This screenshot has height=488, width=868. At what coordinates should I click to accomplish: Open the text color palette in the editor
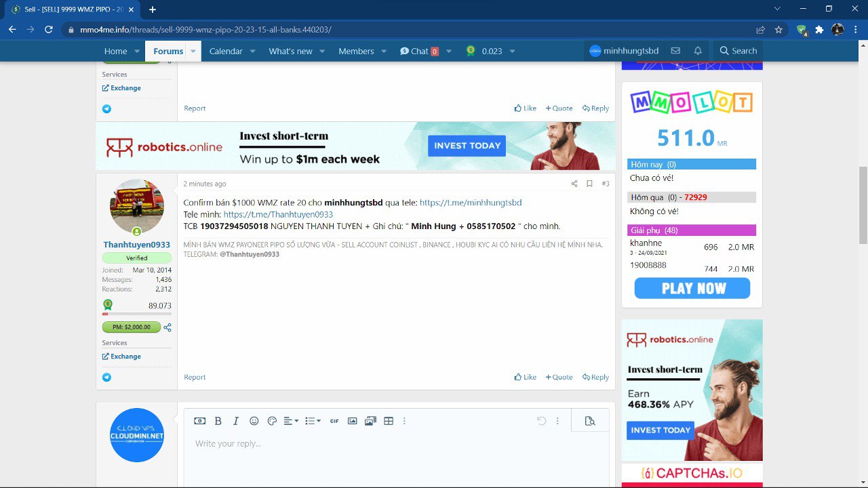(x=273, y=421)
